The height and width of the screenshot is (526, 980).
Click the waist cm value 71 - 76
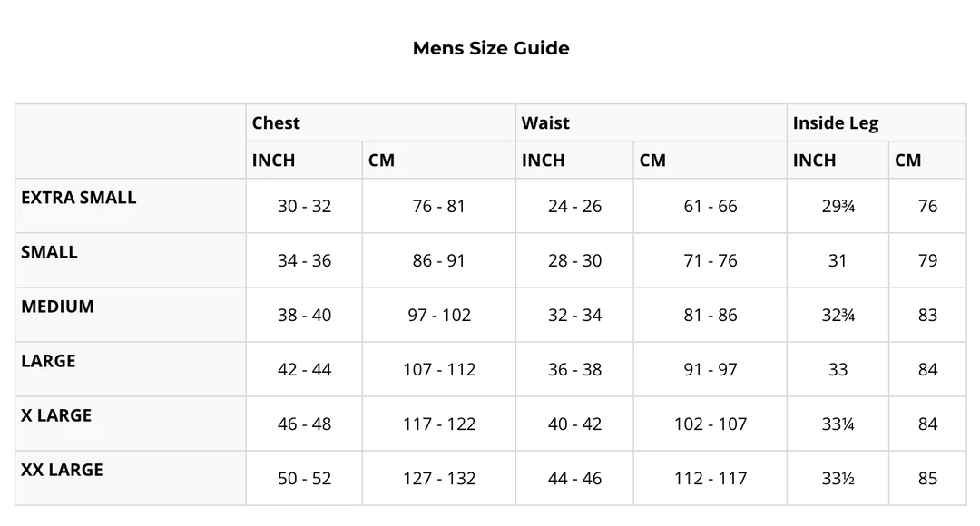click(x=710, y=260)
